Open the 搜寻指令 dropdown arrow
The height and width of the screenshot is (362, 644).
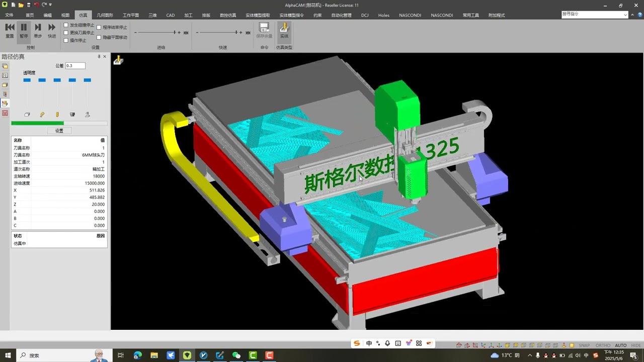[x=625, y=15]
